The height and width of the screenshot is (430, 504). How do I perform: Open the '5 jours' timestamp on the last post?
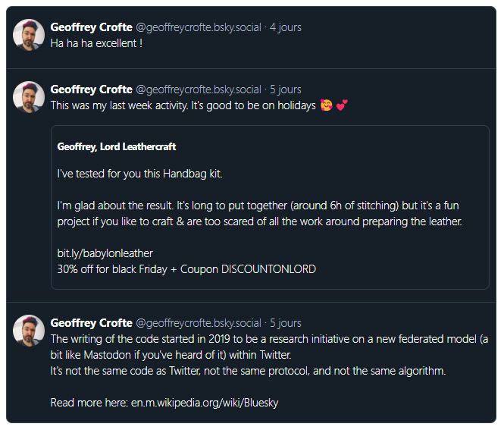(x=286, y=323)
